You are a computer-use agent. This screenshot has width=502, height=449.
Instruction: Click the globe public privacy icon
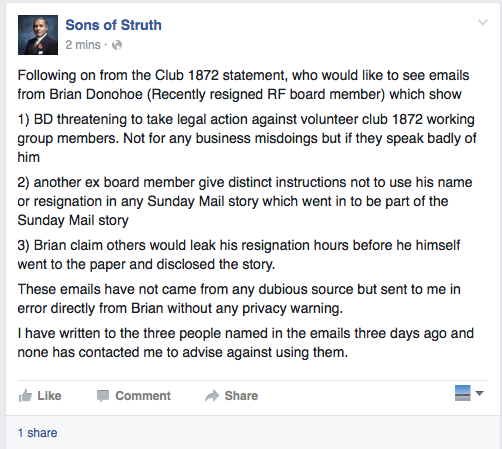click(117, 45)
